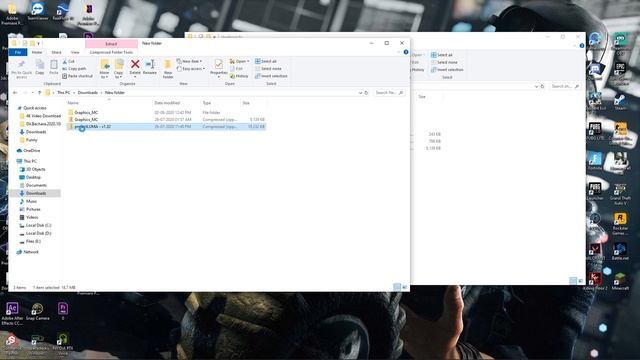
Task: Click Edit in the Open group
Action: (237, 69)
